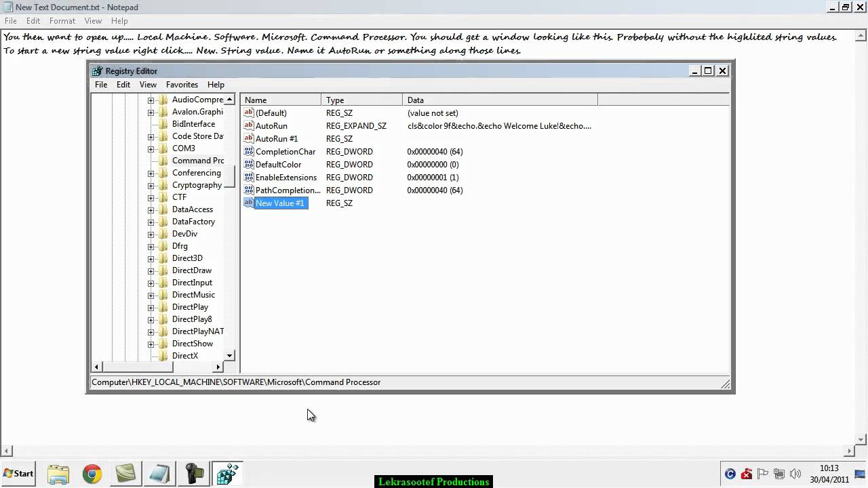This screenshot has width=868, height=488.
Task: Open Registry Editor Help menu
Action: (x=216, y=85)
